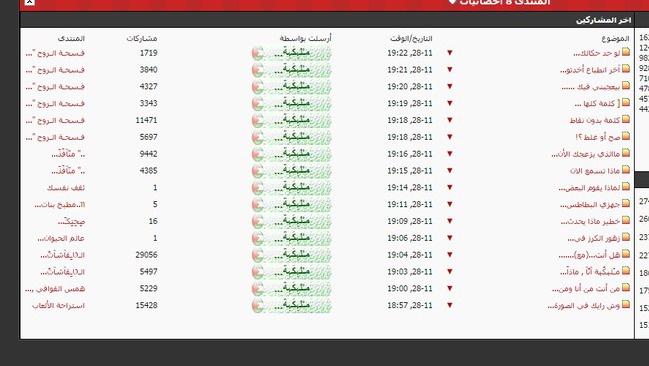Open the topic 'من أنت من أنا ومن...'

[x=586, y=289]
